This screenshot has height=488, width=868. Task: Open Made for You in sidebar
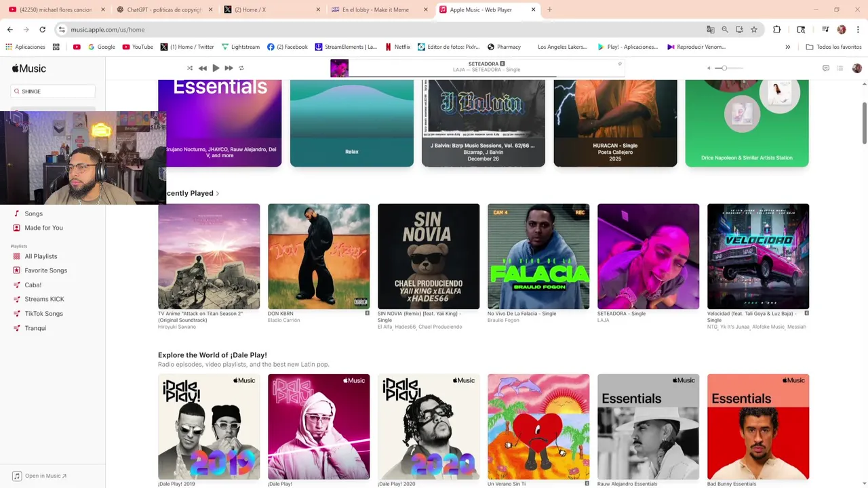(x=43, y=228)
